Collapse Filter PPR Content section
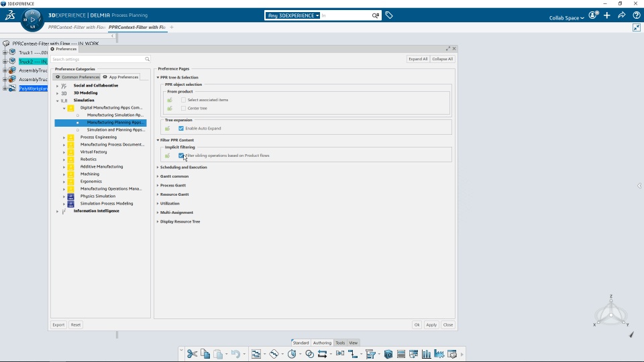The height and width of the screenshot is (362, 644). [158, 140]
